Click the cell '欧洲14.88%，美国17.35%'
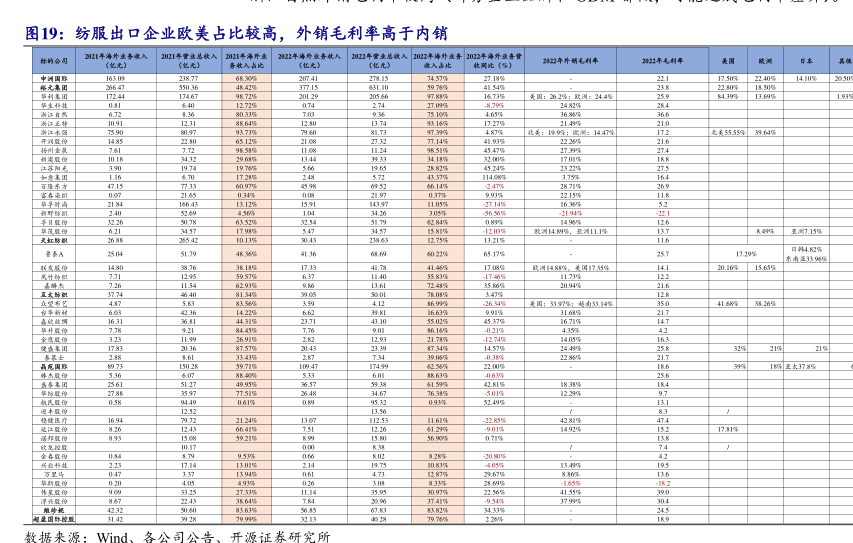The image size is (853, 543). (570, 268)
